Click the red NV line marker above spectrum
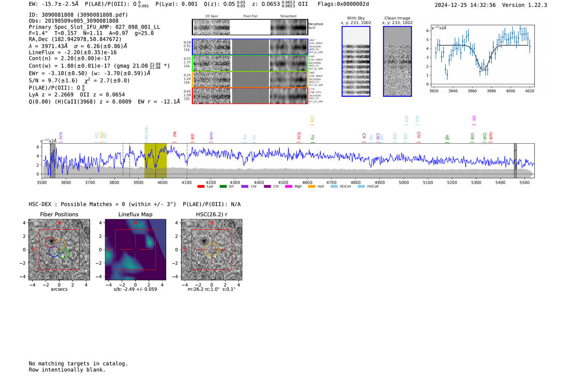The image size is (576, 392). click(x=174, y=135)
